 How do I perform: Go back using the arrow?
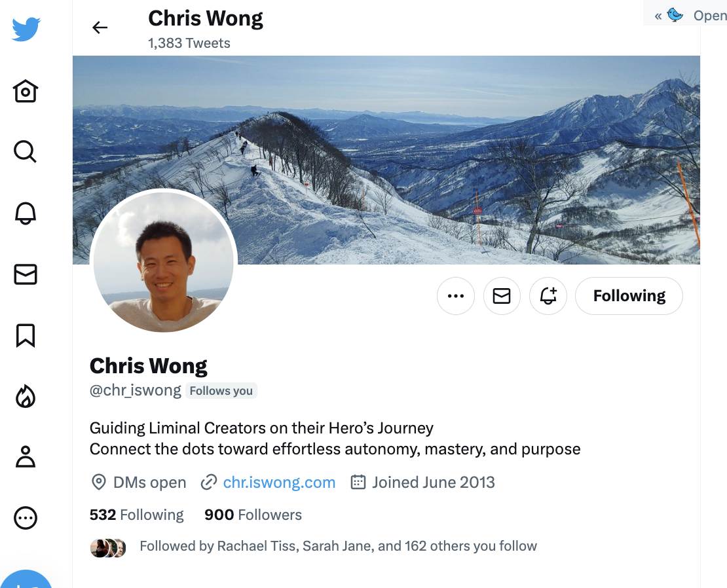(x=100, y=28)
